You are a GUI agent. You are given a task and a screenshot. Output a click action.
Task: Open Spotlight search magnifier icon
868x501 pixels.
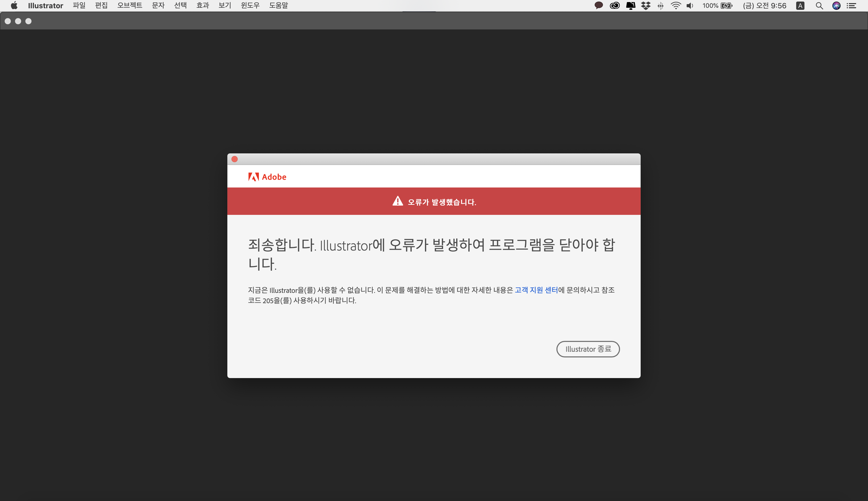819,5
